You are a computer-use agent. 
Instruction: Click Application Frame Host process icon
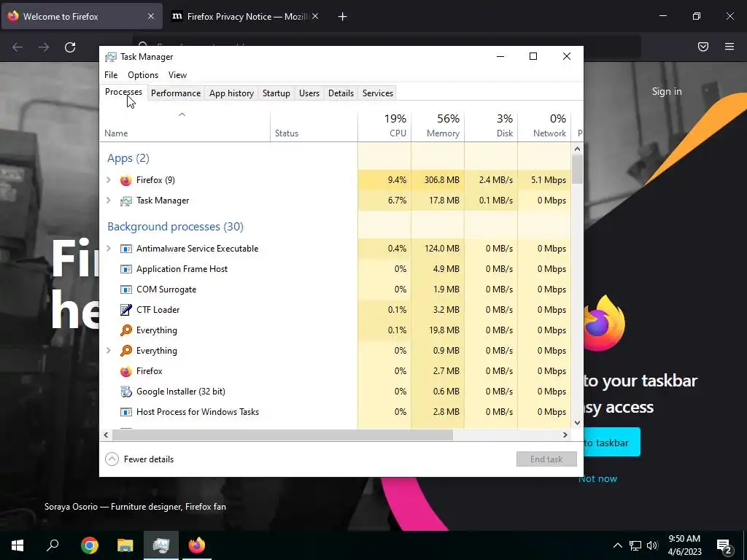pyautogui.click(x=125, y=269)
